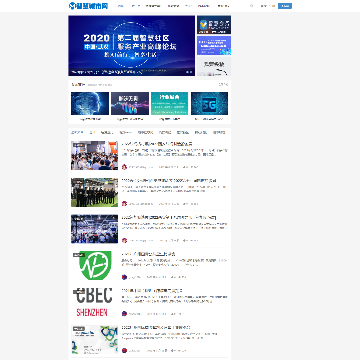The image size is (360, 360).
Task: Open the CEBEC SHENZHEN logo article thumbnail
Action: (x=94, y=302)
